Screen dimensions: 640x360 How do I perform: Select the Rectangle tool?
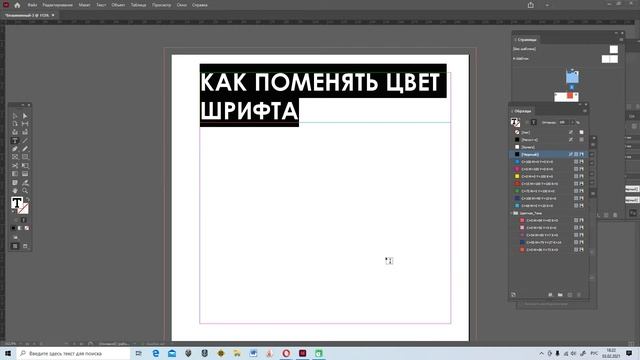point(25,157)
